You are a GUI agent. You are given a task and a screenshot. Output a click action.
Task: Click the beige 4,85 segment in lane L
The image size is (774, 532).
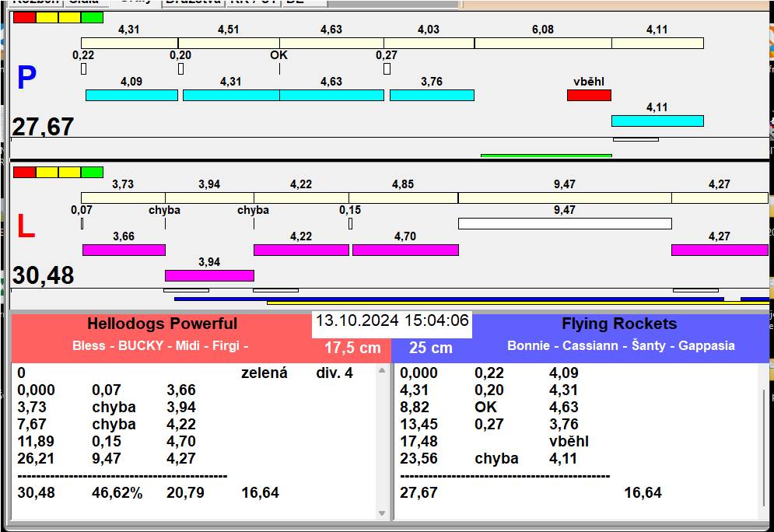coord(403,198)
